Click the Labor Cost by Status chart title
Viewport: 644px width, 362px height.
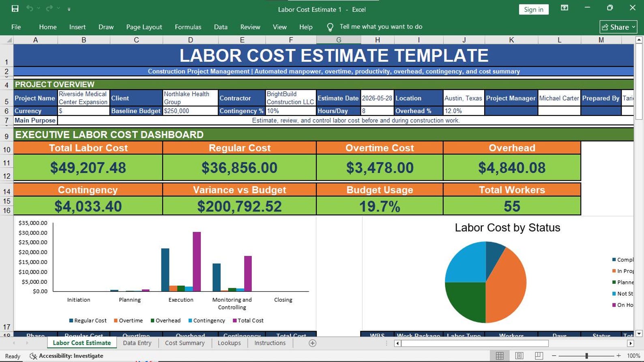[507, 227]
